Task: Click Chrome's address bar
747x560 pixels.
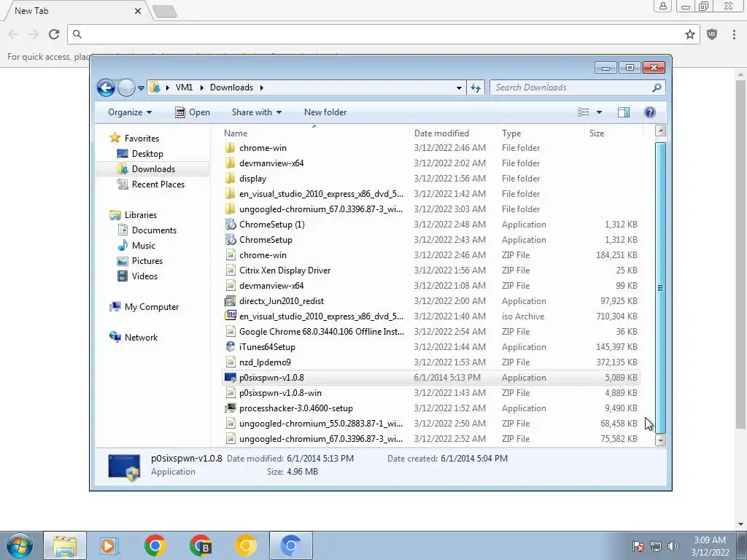Action: [x=384, y=34]
